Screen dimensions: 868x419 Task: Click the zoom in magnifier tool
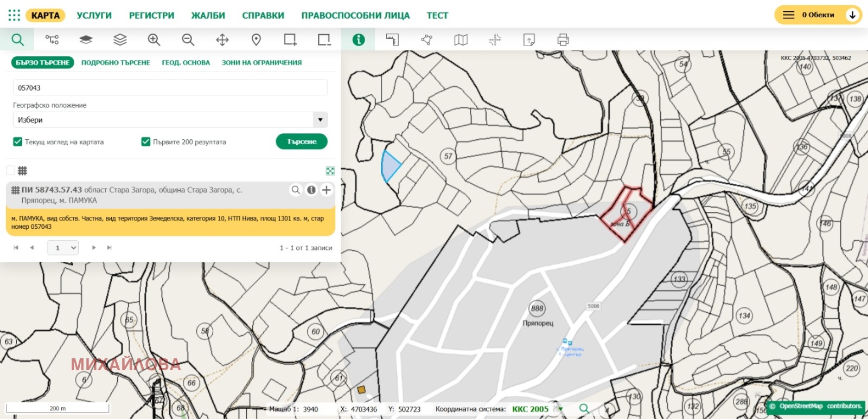coord(154,40)
